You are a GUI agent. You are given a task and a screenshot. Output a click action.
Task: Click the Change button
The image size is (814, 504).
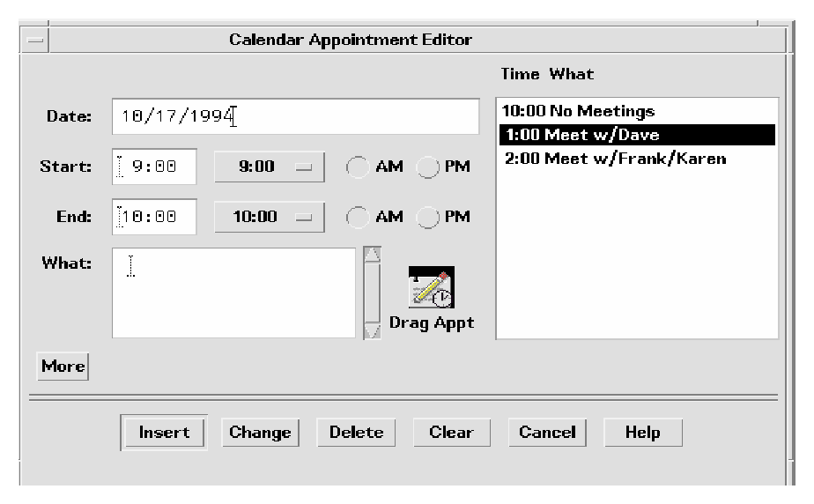260,433
